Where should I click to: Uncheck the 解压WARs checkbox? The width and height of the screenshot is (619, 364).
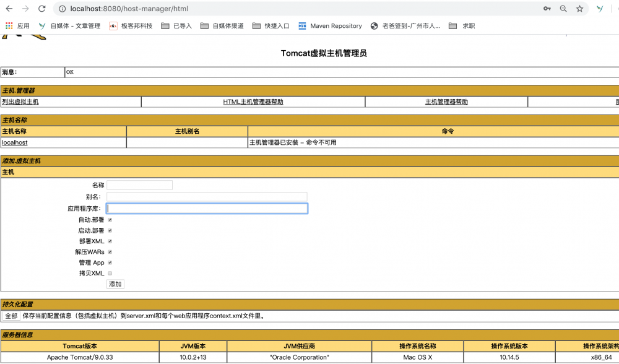[x=109, y=251]
